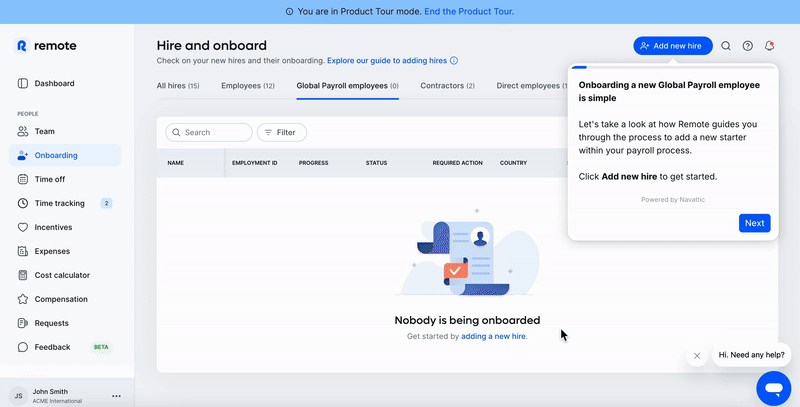Image resolution: width=800 pixels, height=407 pixels.
Task: Click the Compensation star icon
Action: (22, 299)
